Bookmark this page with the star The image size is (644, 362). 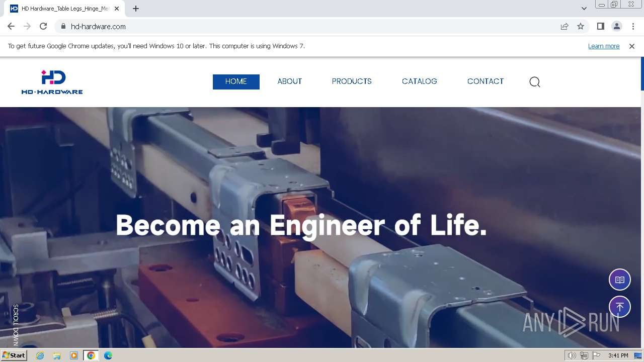(581, 26)
